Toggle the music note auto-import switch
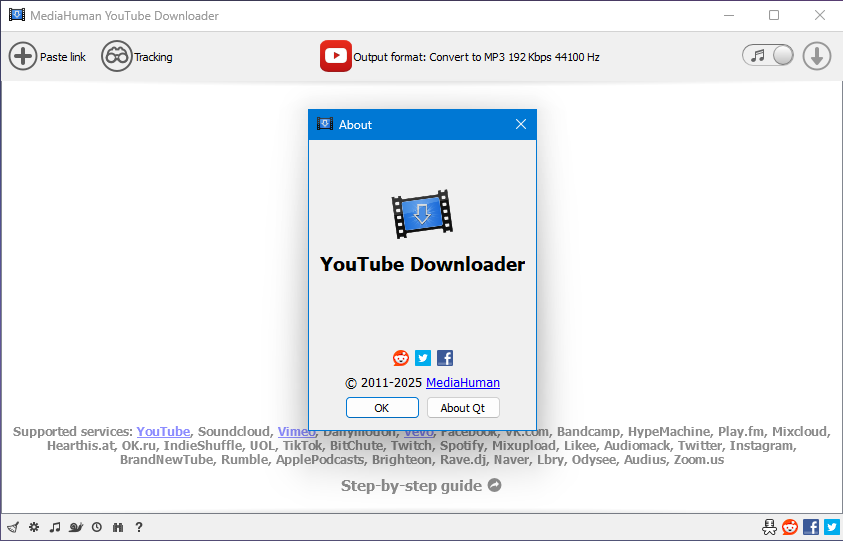Viewport: 843px width, 541px height. click(x=767, y=55)
